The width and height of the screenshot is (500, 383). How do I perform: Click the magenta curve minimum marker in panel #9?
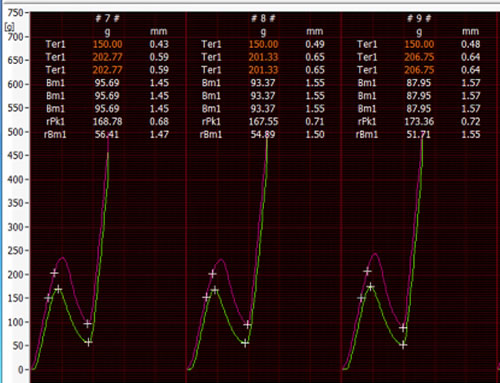coord(403,328)
